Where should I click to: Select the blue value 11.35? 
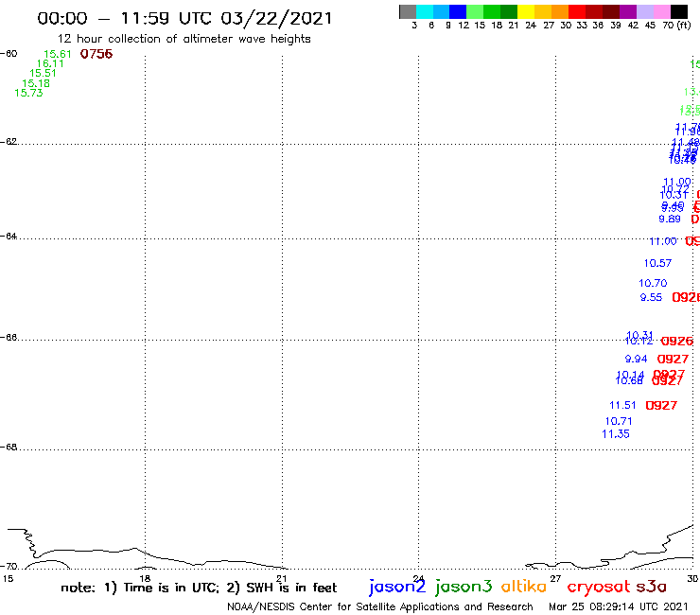tap(616, 434)
